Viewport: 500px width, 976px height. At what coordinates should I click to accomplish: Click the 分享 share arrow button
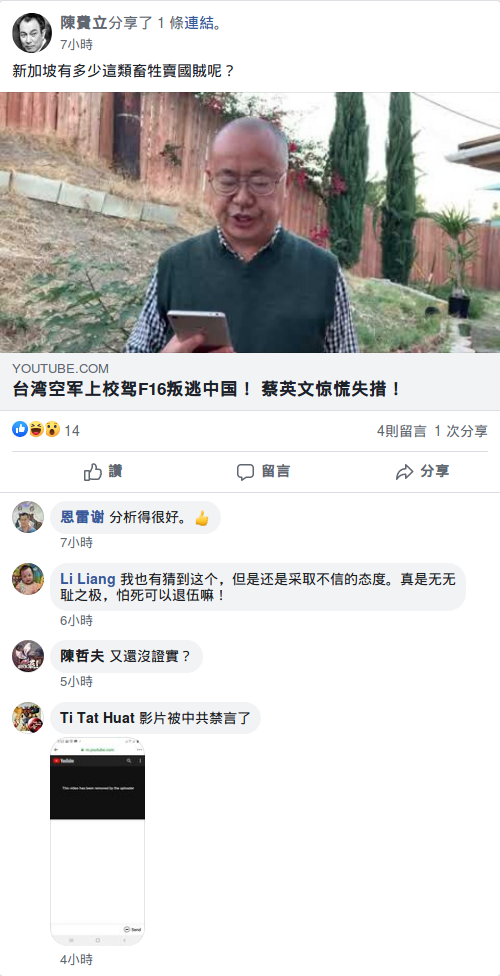pos(422,472)
